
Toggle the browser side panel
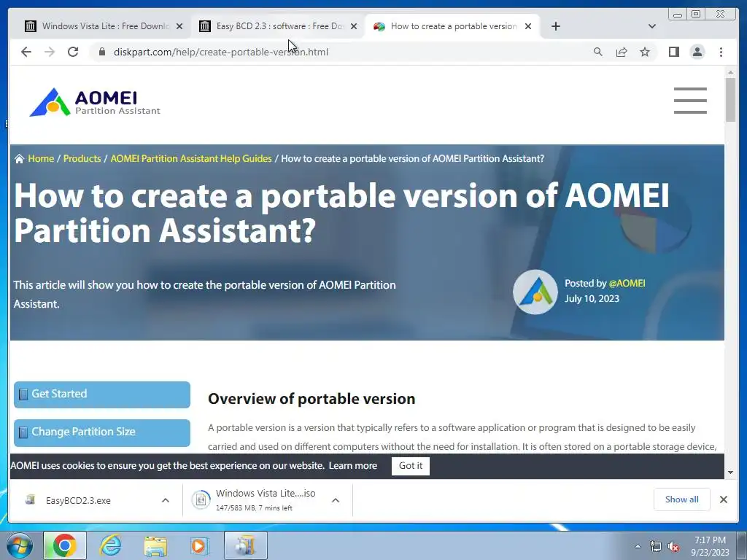673,52
